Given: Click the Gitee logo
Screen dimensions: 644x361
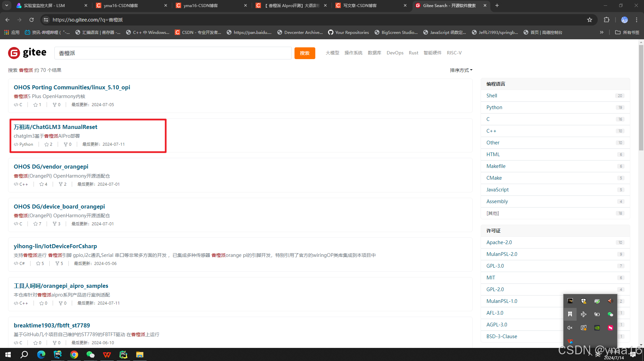Looking at the screenshot, I should tap(27, 53).
